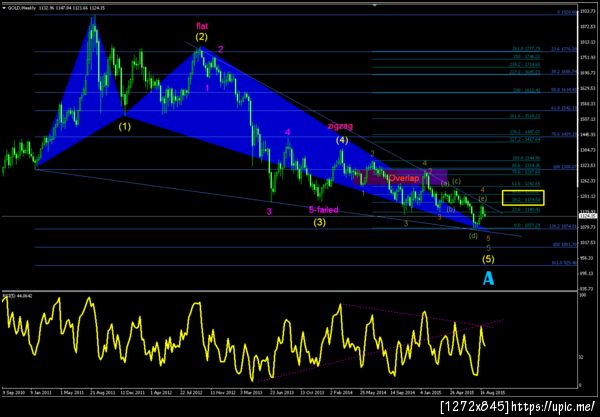
Task: Click the '4 Jan 2015' date on time axis
Action: click(431, 393)
